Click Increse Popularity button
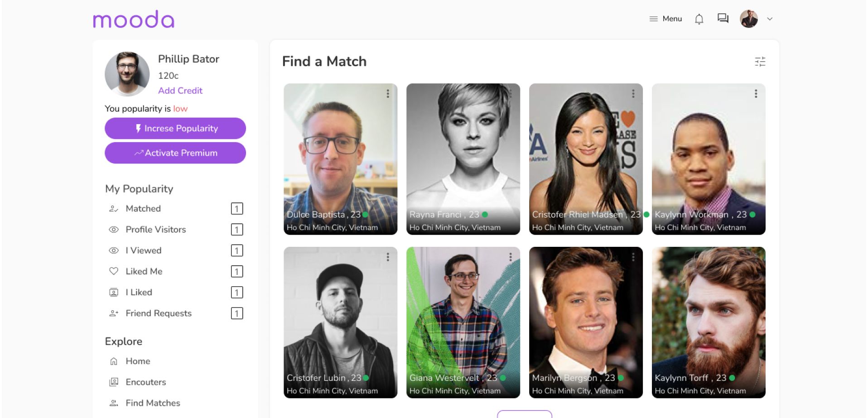 click(x=175, y=129)
